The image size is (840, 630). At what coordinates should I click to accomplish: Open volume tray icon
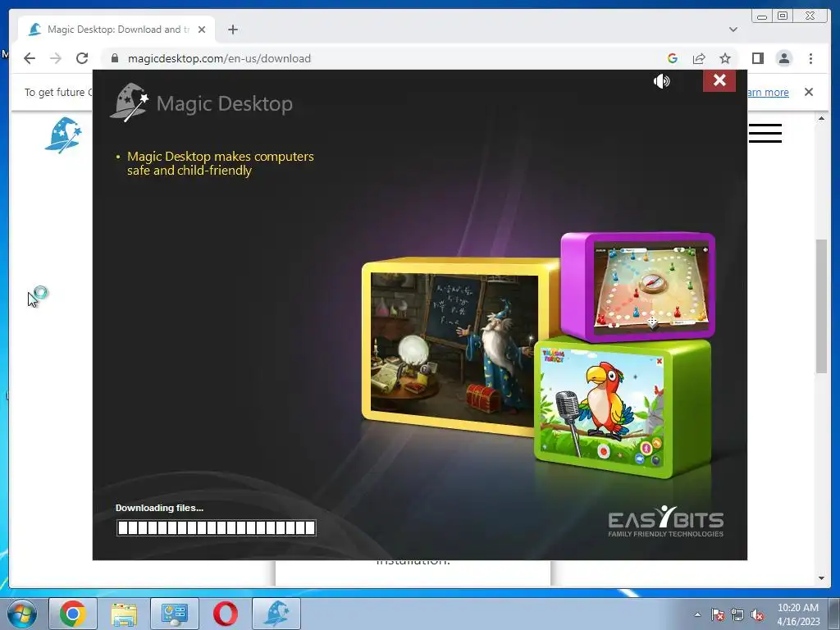[x=757, y=614]
